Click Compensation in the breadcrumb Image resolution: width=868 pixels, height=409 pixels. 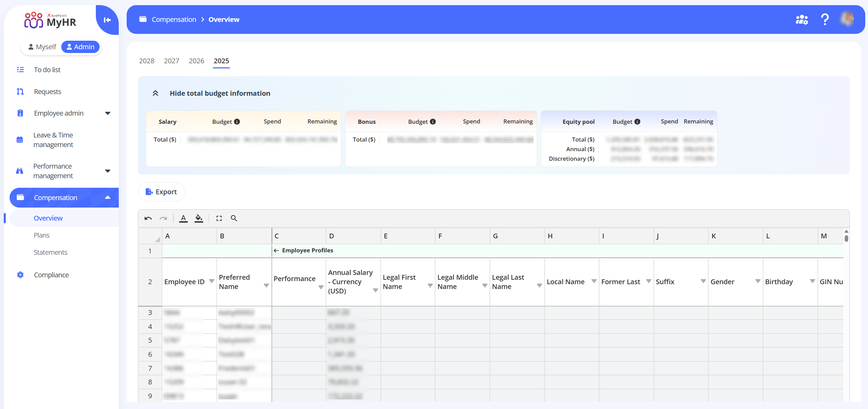[x=174, y=19]
